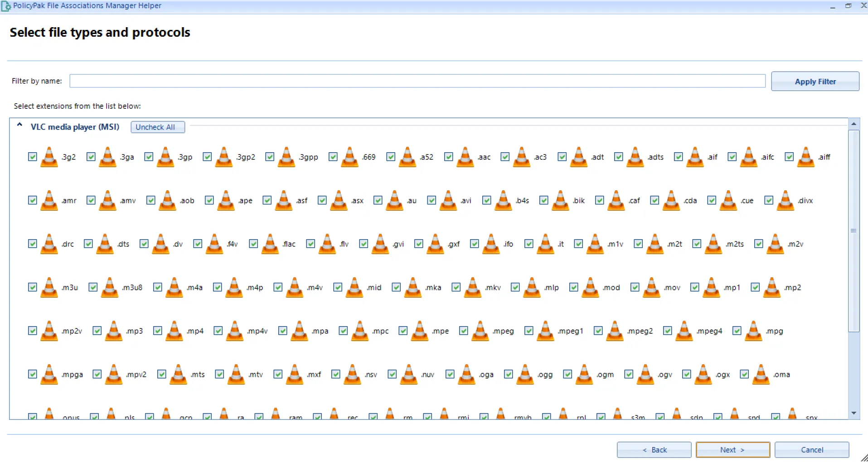The height and width of the screenshot is (462, 868).
Task: Click the PolicyPak app icon in title bar
Action: click(x=6, y=6)
